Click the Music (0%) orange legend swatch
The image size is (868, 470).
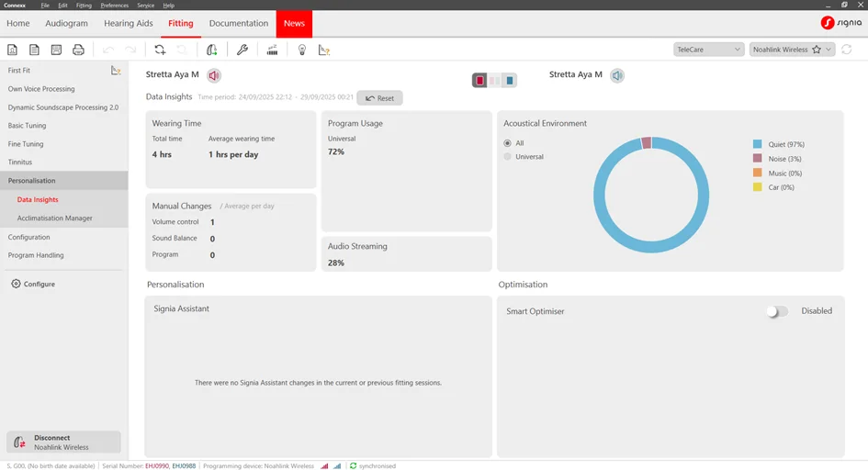coord(757,173)
